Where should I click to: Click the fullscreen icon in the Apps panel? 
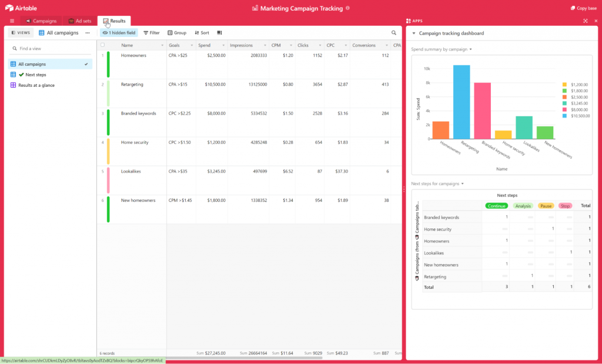click(586, 21)
